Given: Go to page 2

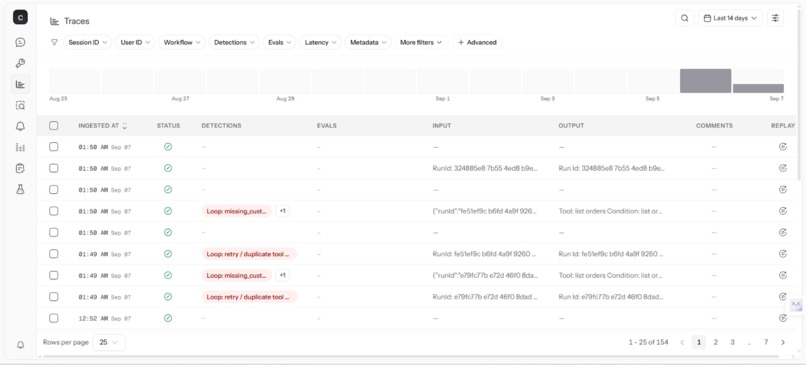Looking at the screenshot, I should click(x=716, y=342).
